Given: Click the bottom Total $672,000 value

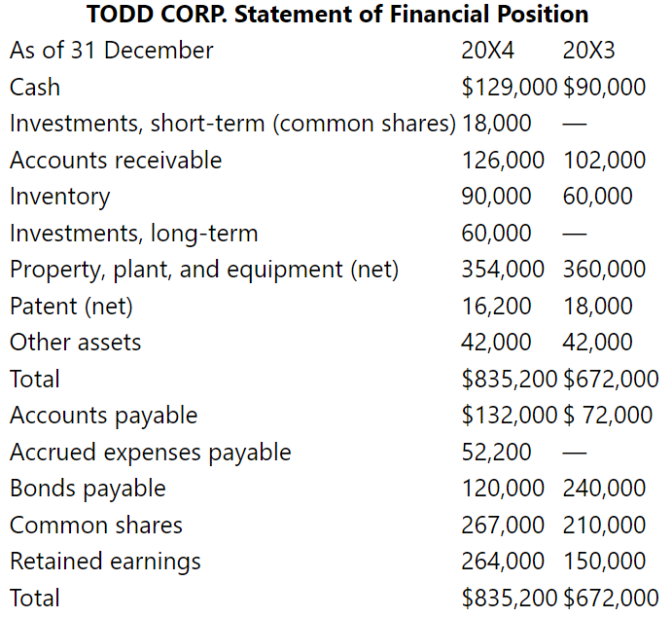Looking at the screenshot, I should (611, 598).
